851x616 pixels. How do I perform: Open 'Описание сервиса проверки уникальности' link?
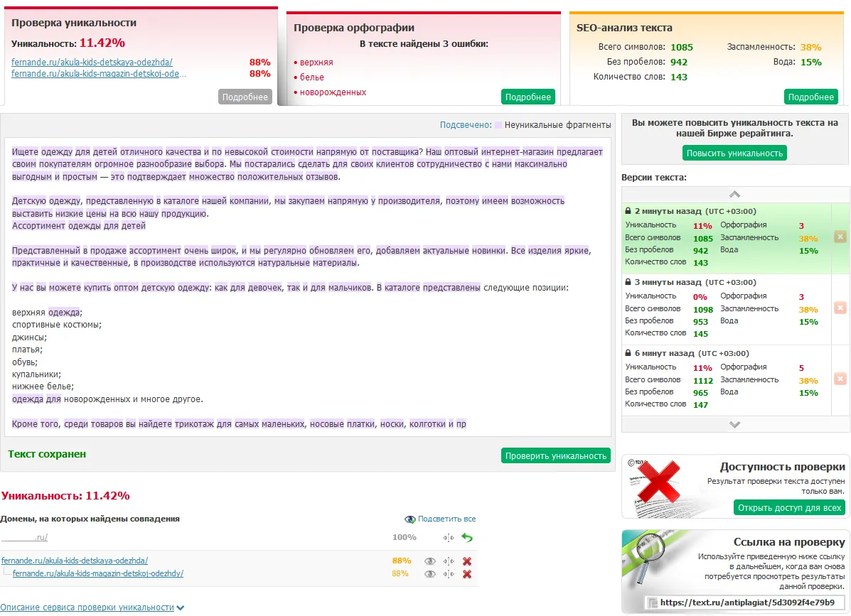tap(87, 607)
